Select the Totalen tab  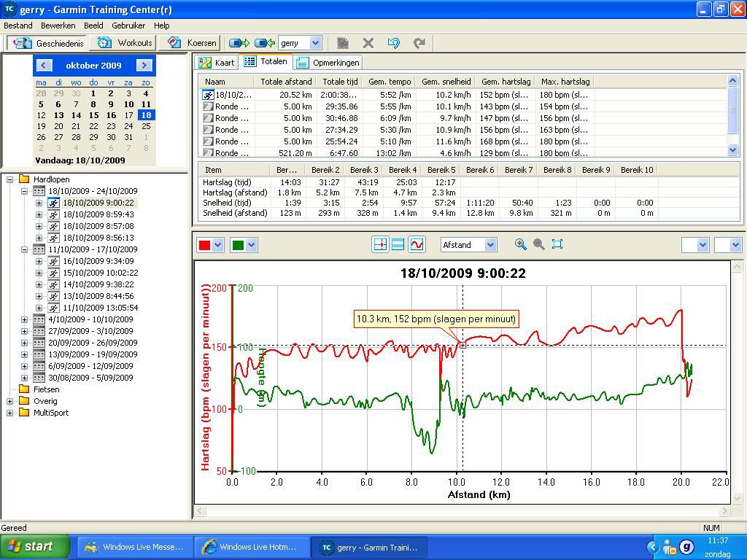pyautogui.click(x=266, y=61)
